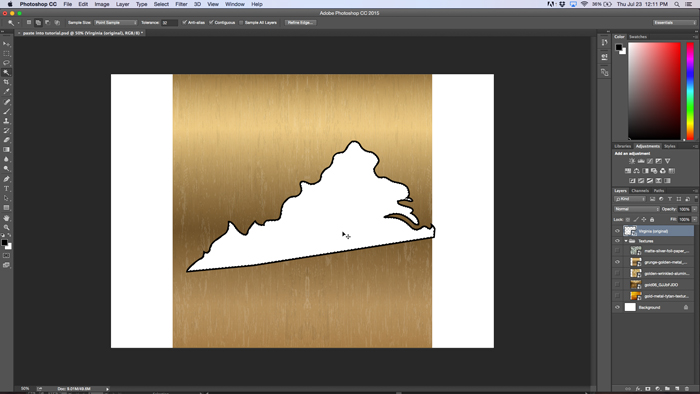Select the Eyedropper tool
The width and height of the screenshot is (700, 394).
click(x=6, y=91)
